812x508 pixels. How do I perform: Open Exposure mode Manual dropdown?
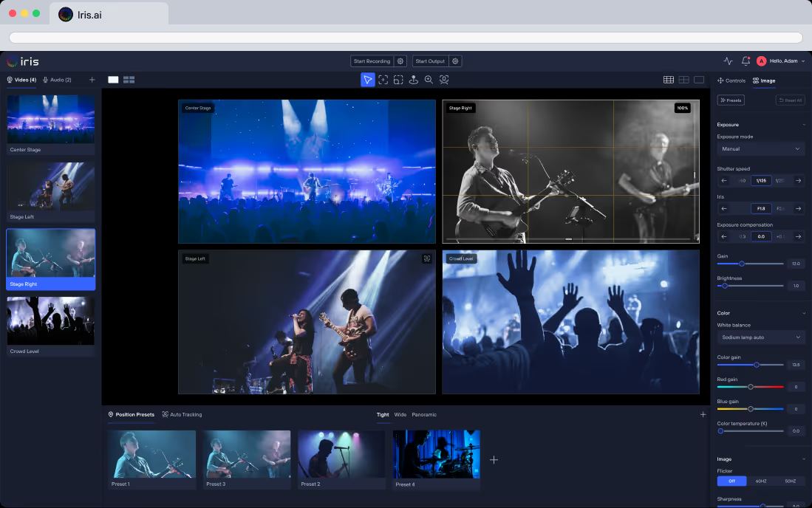(761, 149)
